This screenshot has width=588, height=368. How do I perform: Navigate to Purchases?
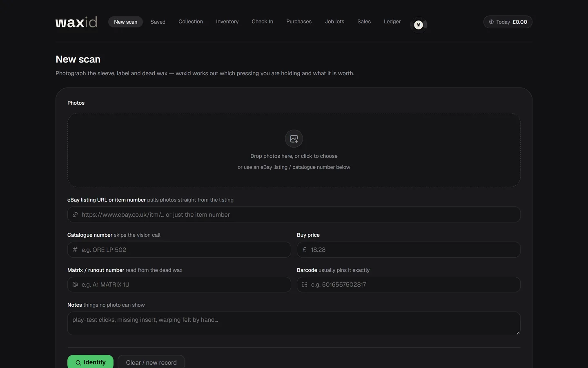pyautogui.click(x=299, y=22)
